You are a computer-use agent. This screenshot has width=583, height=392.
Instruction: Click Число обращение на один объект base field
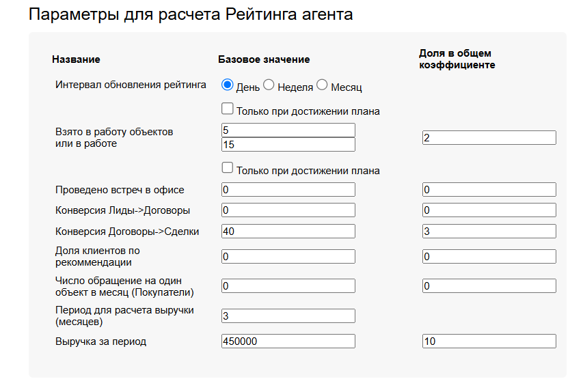(288, 286)
